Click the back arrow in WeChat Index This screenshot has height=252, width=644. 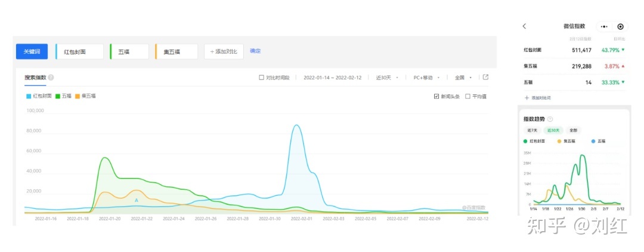click(x=524, y=26)
